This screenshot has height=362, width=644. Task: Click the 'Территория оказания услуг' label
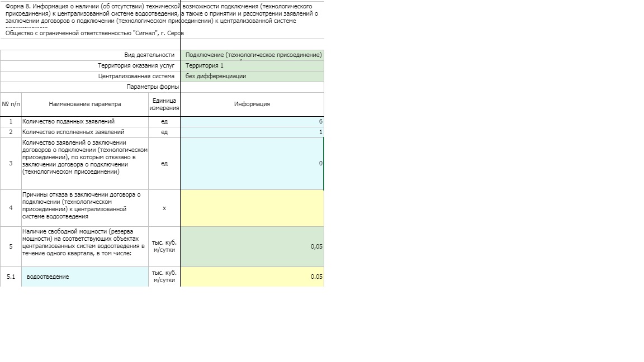click(136, 66)
